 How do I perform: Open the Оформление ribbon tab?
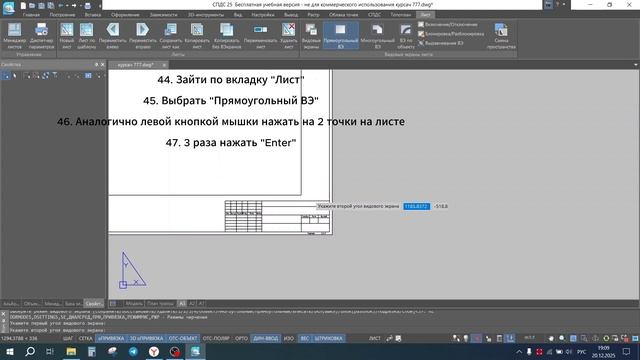125,15
